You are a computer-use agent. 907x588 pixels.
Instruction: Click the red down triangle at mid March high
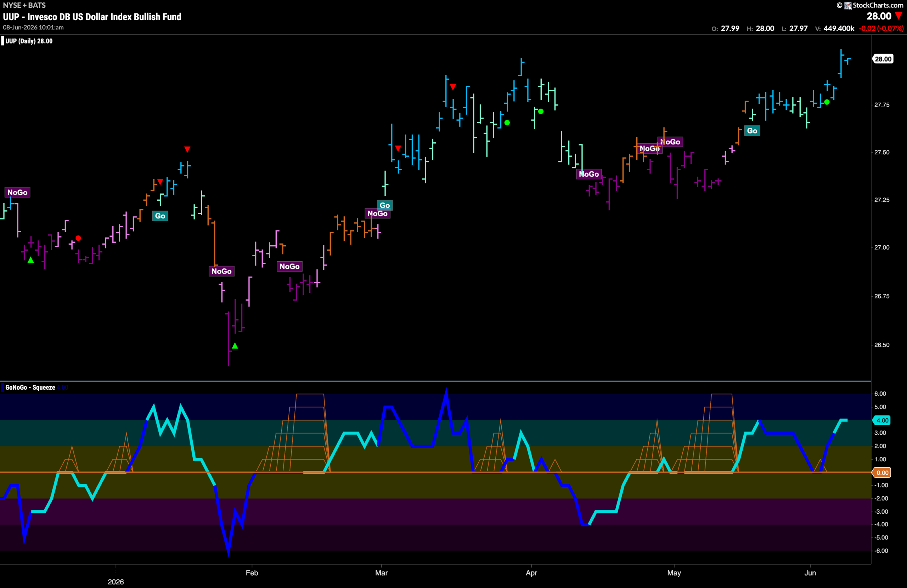(453, 87)
